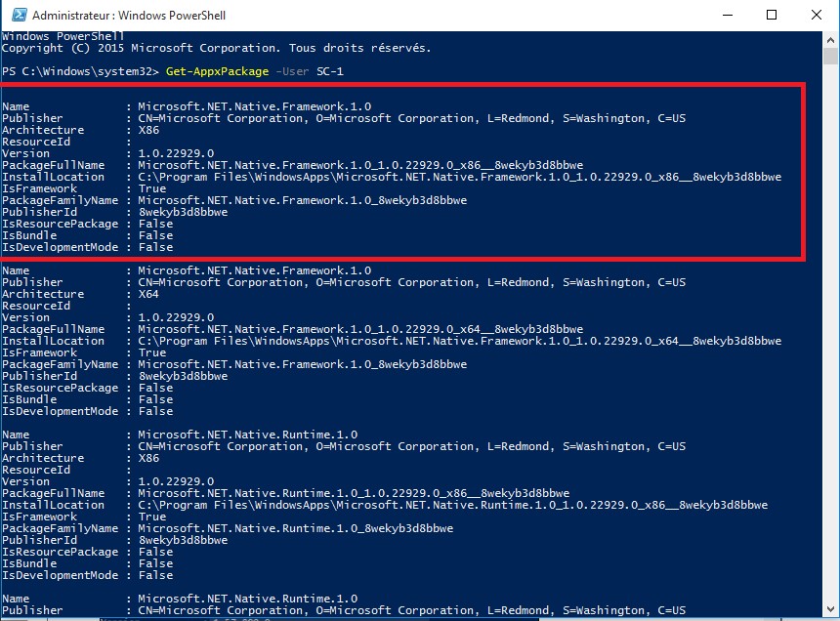Click the InstallLocation path inside red box
This screenshot has height=621, width=840.
459,177
